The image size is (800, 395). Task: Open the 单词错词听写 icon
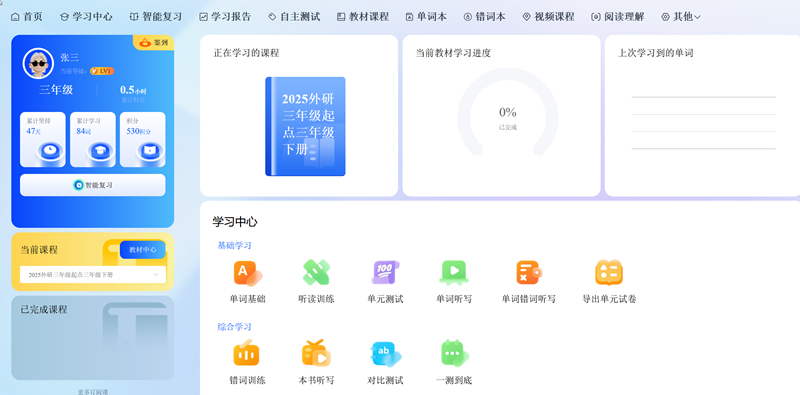click(x=529, y=273)
